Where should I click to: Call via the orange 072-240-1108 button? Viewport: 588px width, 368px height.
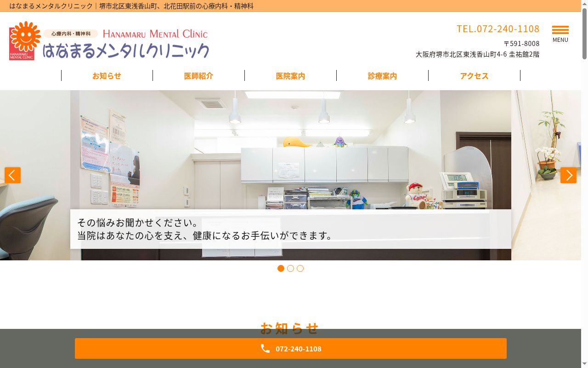coord(291,349)
